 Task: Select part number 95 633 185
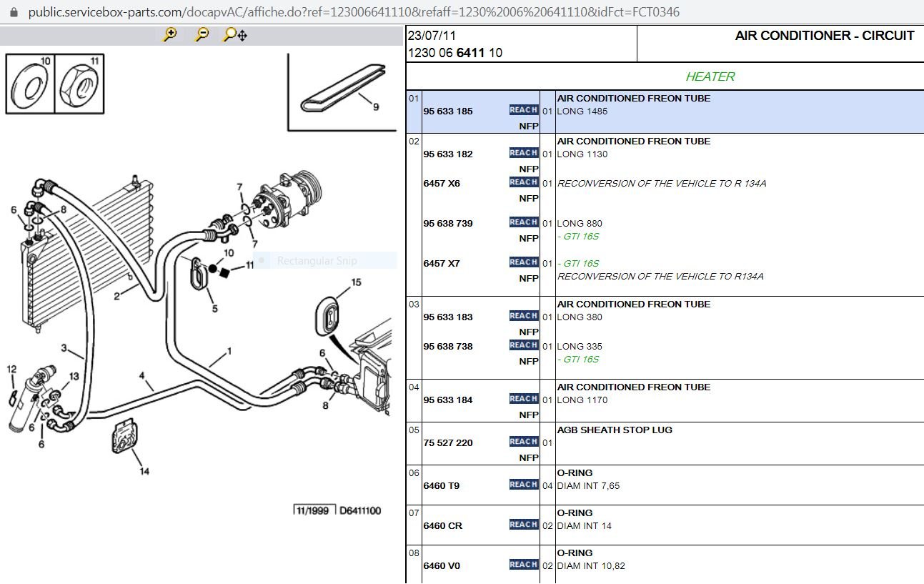click(x=448, y=112)
